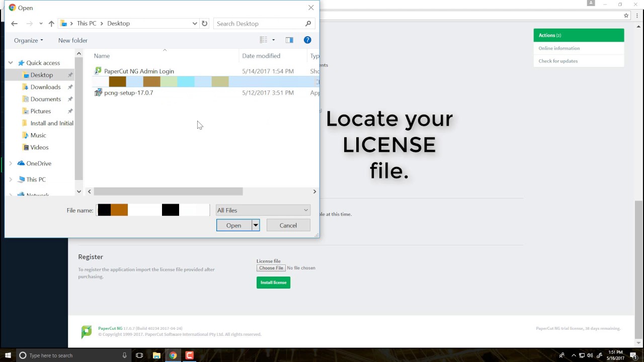Click the search magnifier icon
Screen dimensions: 644x362
[308, 24]
